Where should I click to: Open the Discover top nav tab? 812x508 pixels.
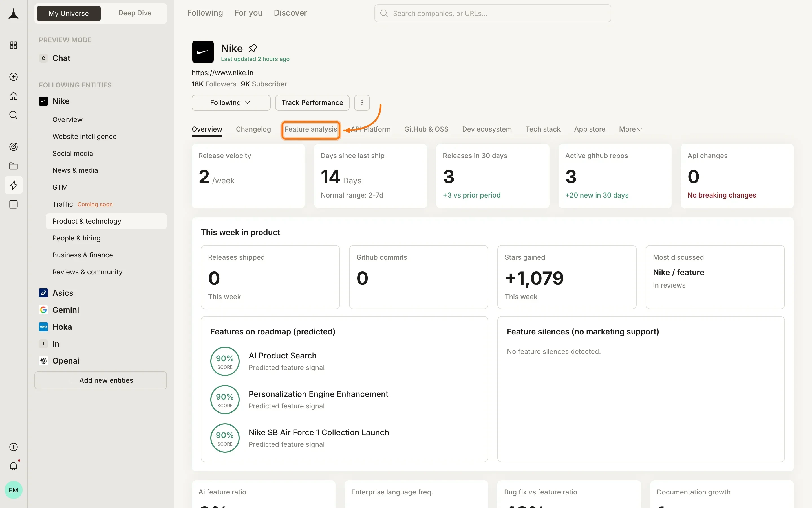coord(290,13)
